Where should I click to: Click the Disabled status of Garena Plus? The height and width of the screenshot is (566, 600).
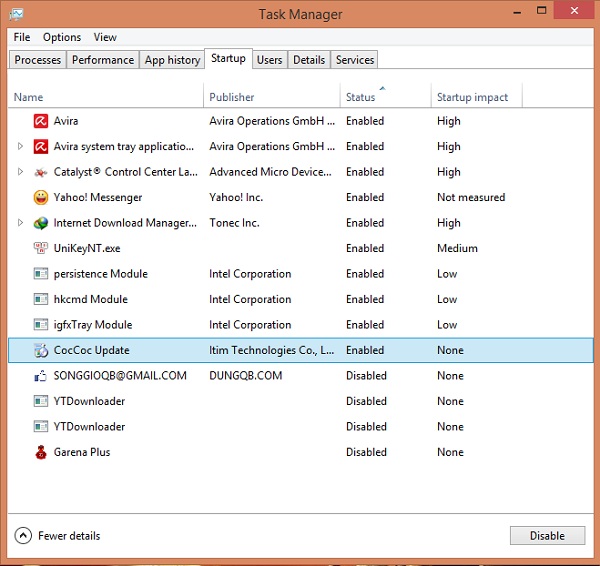pos(366,452)
